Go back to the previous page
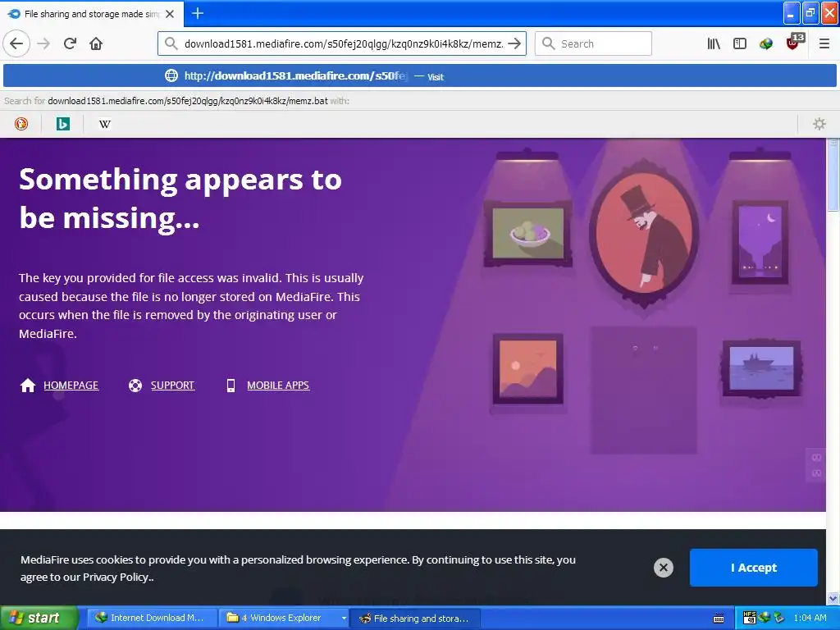 [16, 43]
